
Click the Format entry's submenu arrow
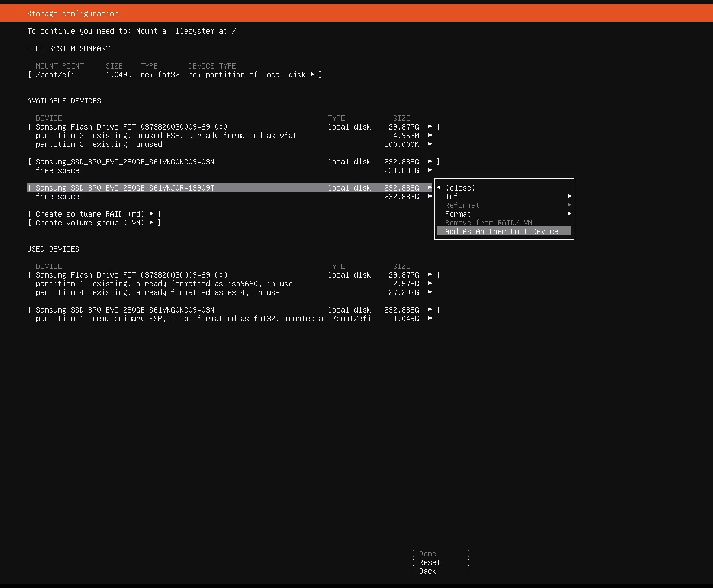click(569, 214)
